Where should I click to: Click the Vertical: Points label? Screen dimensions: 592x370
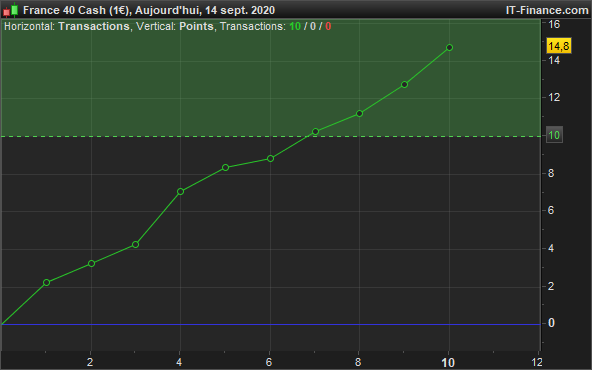(175, 26)
